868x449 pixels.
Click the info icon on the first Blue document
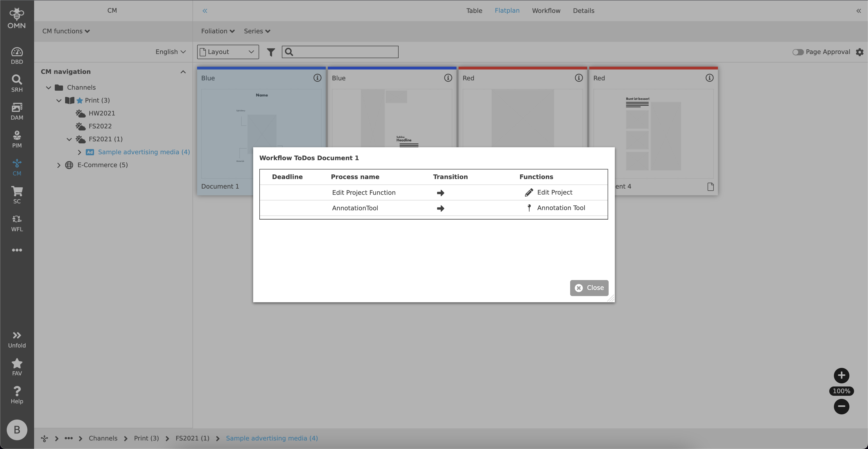point(317,78)
